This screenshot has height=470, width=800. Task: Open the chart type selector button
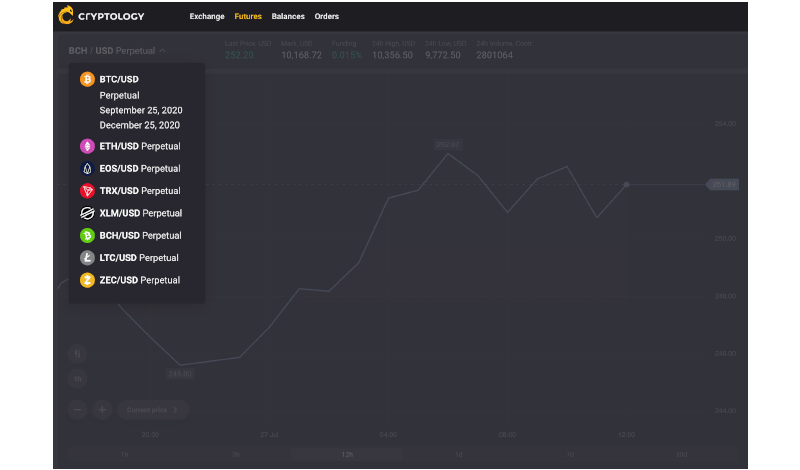tap(78, 354)
